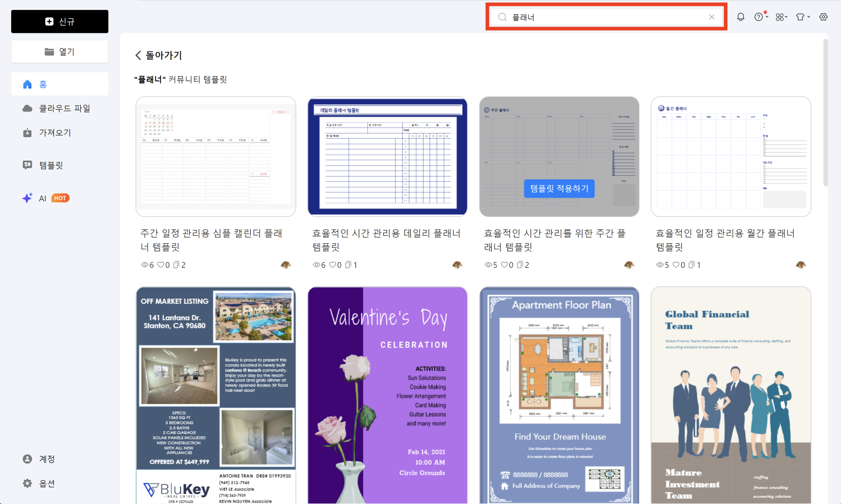Go back using 돌아가기
The height and width of the screenshot is (504, 841).
pos(158,55)
